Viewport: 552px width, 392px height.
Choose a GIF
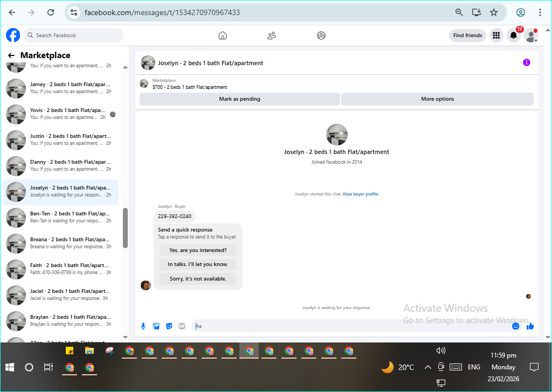coord(182,326)
